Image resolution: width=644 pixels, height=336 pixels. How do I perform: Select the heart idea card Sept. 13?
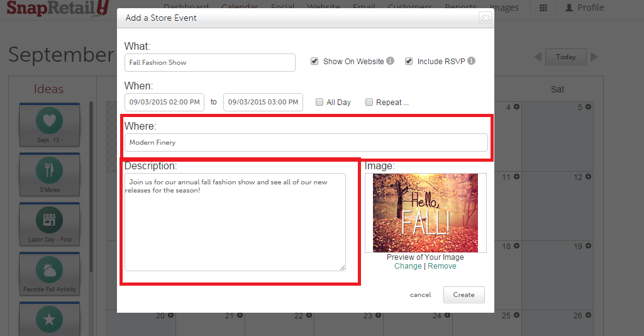click(50, 125)
